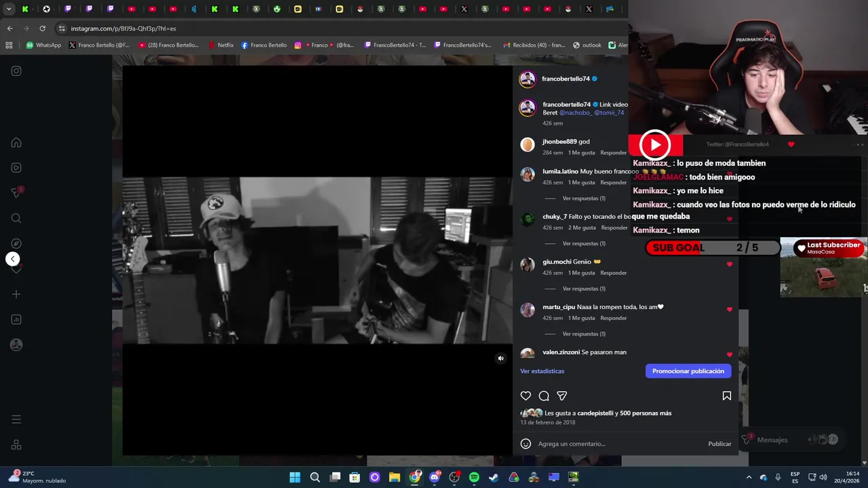Switch to first Kick browser tab
The image size is (868, 488).
(25, 9)
